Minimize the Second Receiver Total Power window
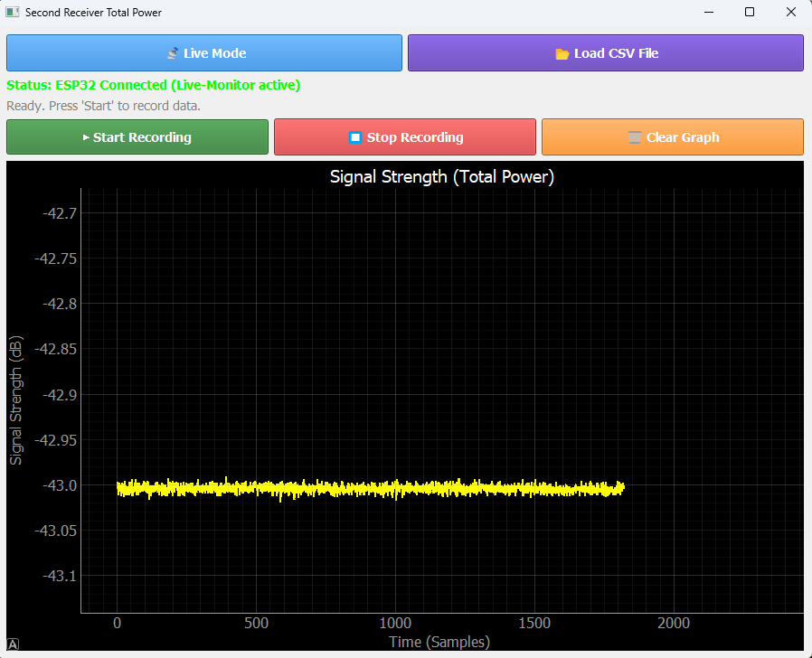 tap(708, 13)
